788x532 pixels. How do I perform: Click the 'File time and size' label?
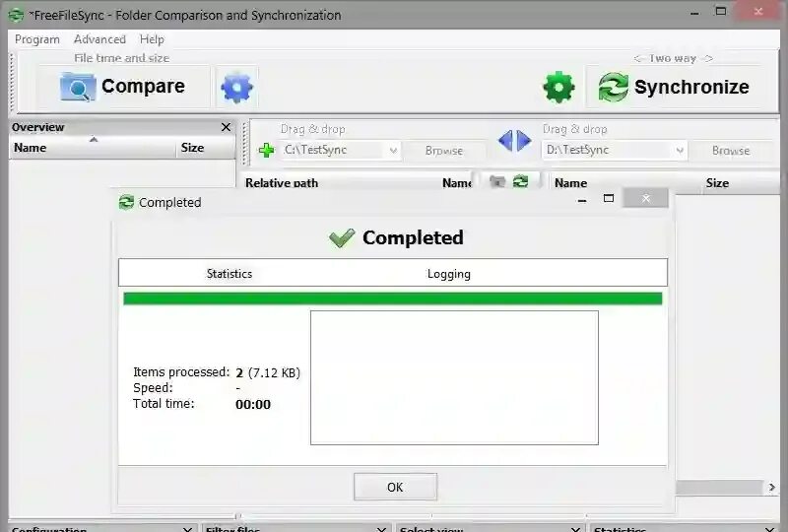coord(121,58)
